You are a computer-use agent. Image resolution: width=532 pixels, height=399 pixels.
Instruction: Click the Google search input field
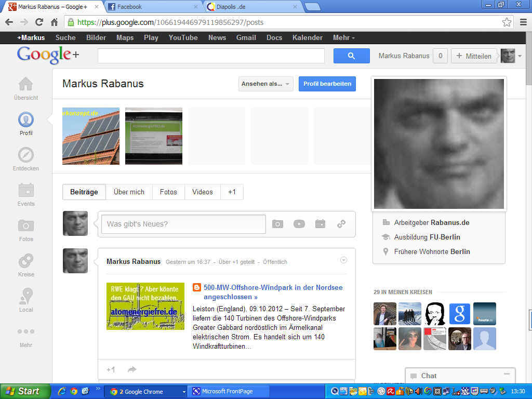[211, 56]
